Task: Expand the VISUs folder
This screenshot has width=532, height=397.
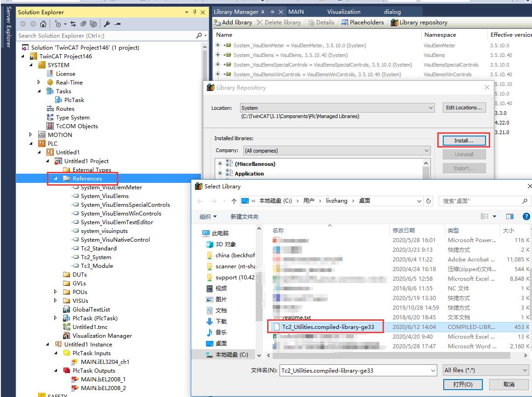Action: coord(55,301)
